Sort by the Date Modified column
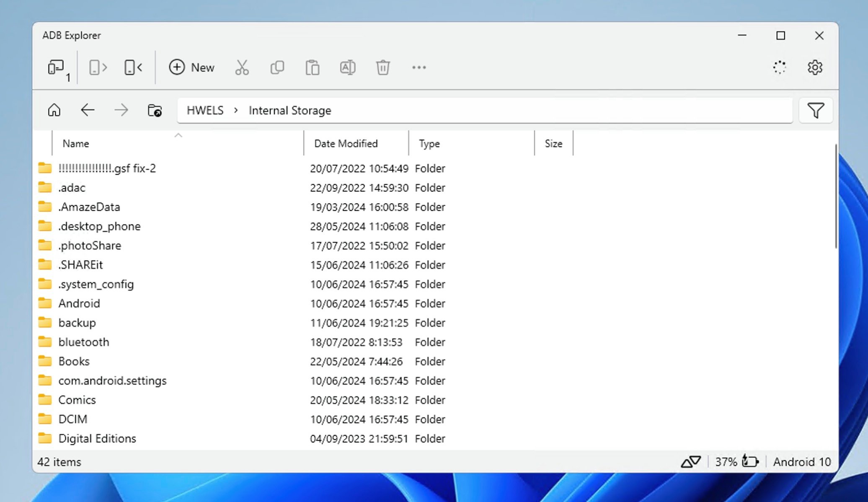This screenshot has width=868, height=502. [x=346, y=144]
